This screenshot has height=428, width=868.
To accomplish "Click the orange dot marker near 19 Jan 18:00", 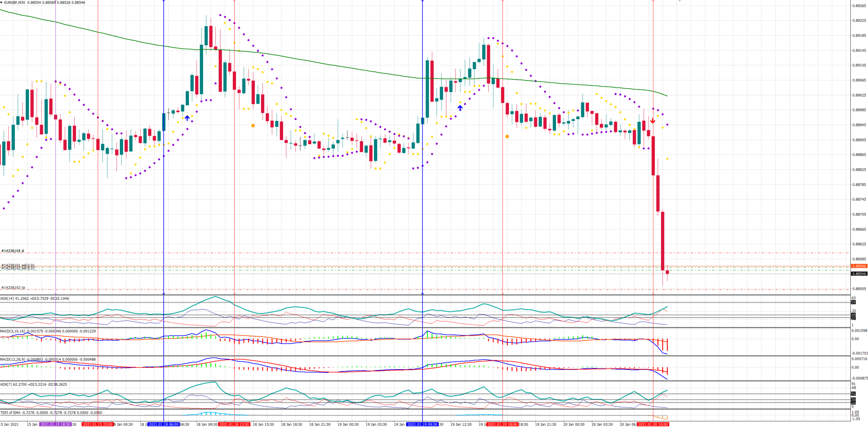I will click(507, 136).
